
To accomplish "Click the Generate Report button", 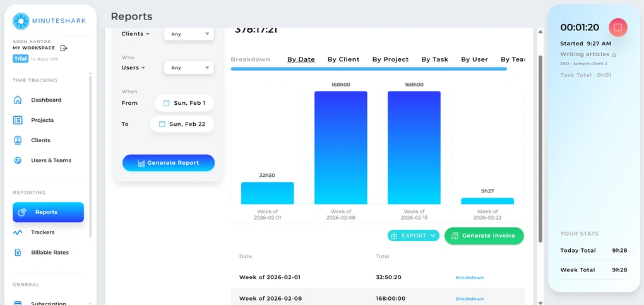I will pyautogui.click(x=169, y=163).
